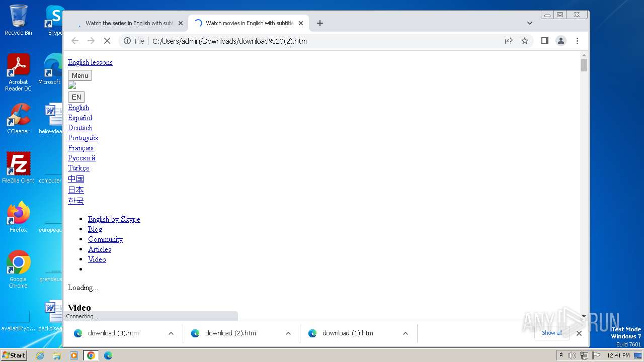644x362 pixels.
Task: Open the Start menu
Action: [x=14, y=355]
